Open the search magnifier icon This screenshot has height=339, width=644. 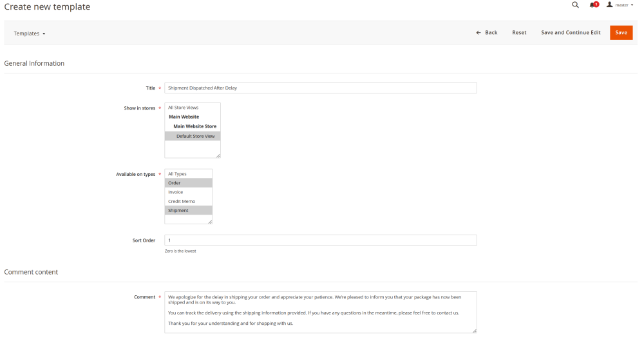[x=575, y=5]
